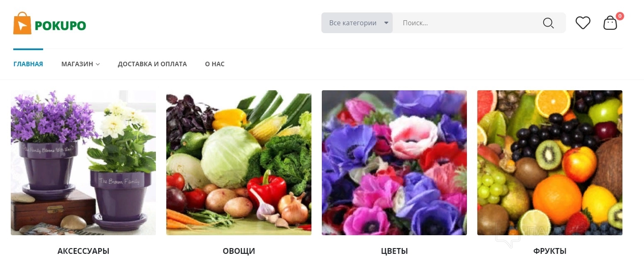
Task: Open the purple flower pots accessories image
Action: coord(83,163)
